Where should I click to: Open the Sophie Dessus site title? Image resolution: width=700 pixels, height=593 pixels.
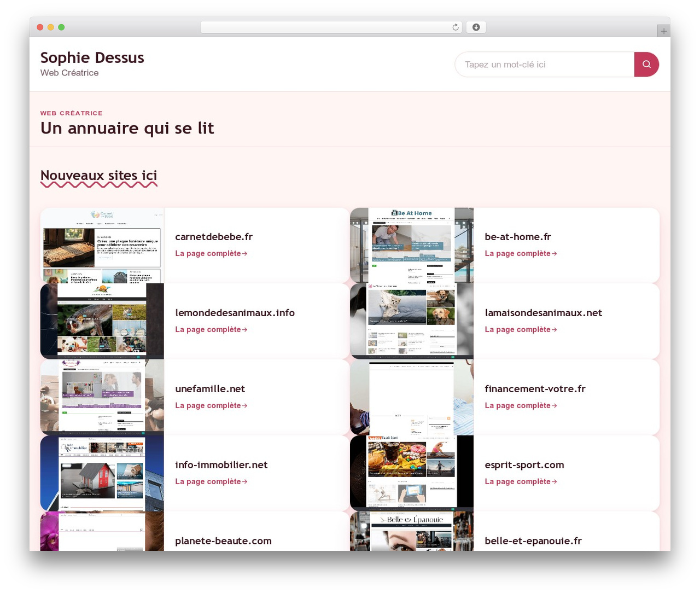coord(92,57)
